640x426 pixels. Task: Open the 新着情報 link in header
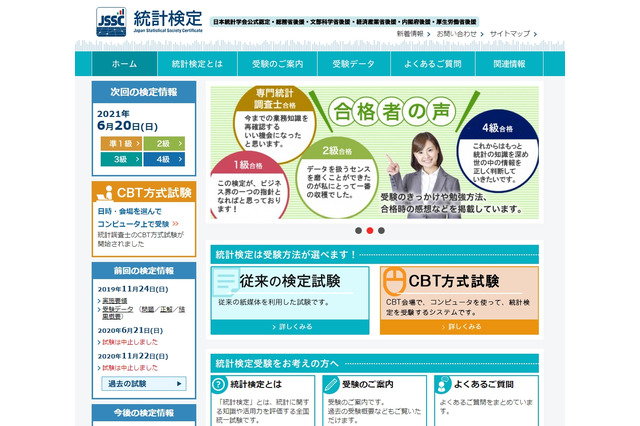pyautogui.click(x=410, y=34)
